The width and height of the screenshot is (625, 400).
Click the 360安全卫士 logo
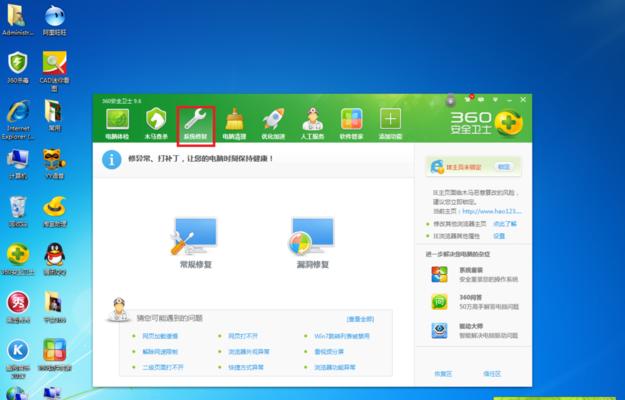pyautogui.click(x=486, y=122)
